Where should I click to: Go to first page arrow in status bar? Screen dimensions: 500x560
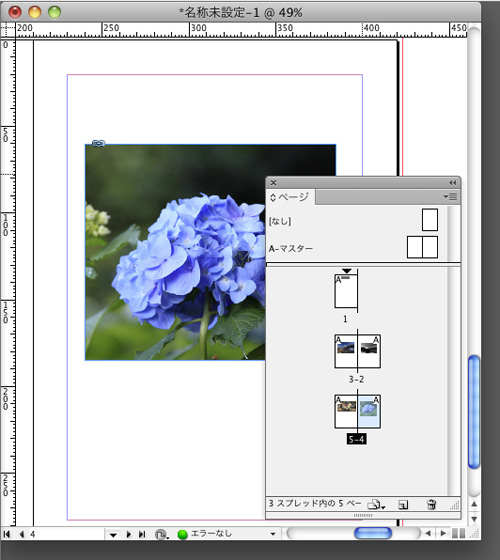click(6, 534)
